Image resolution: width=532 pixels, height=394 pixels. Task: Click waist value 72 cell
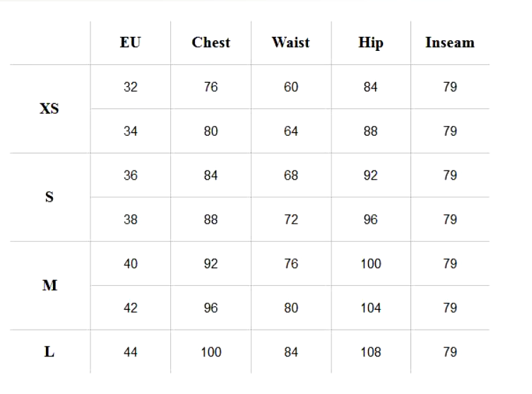[x=291, y=219]
